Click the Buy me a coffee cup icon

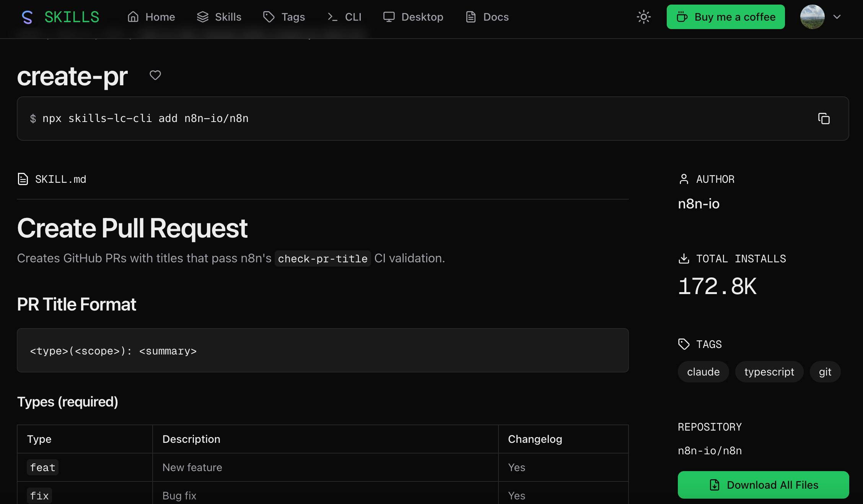(x=682, y=17)
